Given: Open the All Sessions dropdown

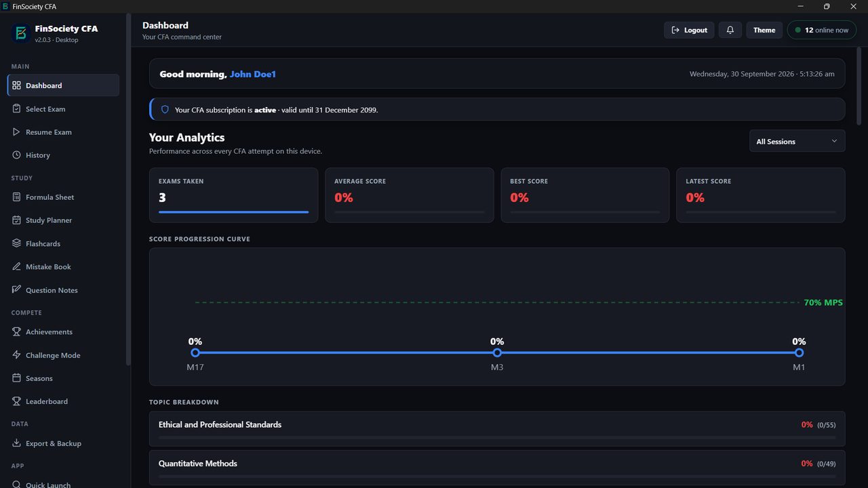Looking at the screenshot, I should coord(797,141).
